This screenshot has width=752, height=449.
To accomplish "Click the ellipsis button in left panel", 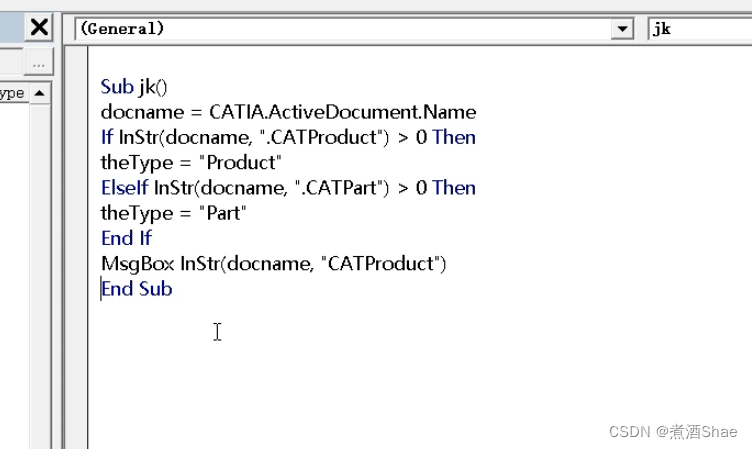I will [39, 64].
